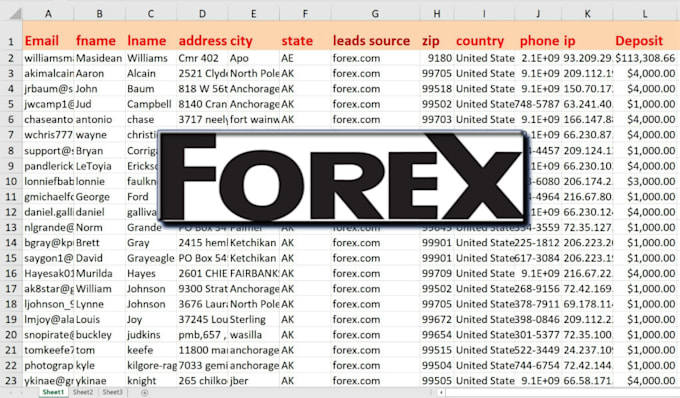Select city cell 'Sterling'
Viewport: 680px width, 398px height.
pyautogui.click(x=254, y=320)
